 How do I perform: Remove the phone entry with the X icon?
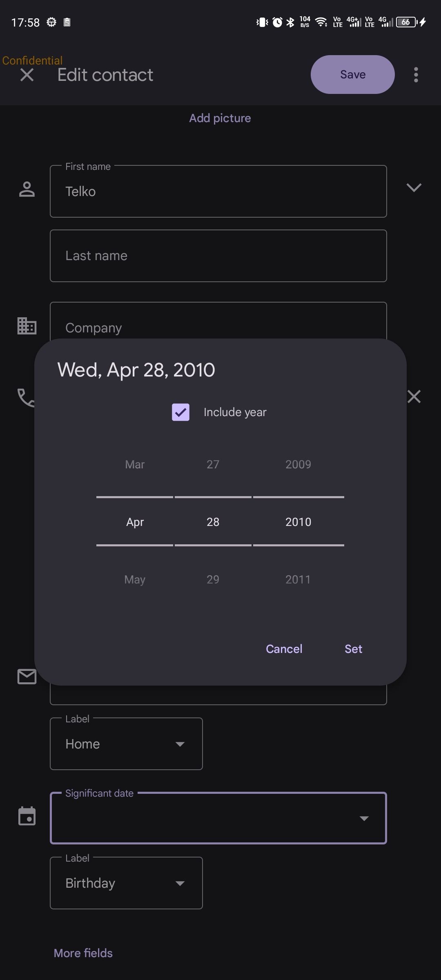pos(414,396)
